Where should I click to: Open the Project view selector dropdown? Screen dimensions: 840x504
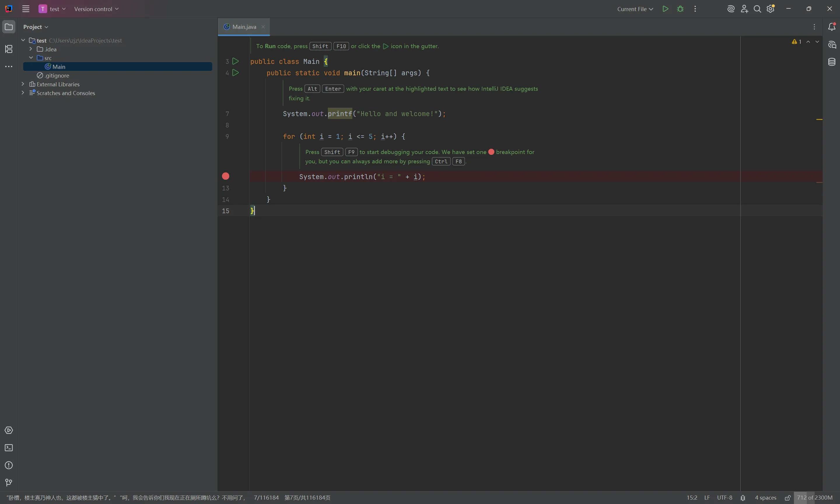pos(36,27)
